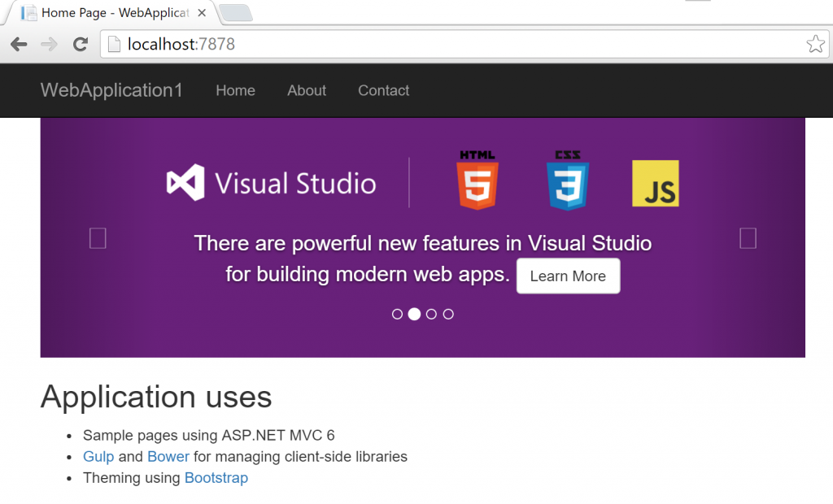833x504 pixels.
Task: Bookmark this page with the star icon
Action: [815, 44]
